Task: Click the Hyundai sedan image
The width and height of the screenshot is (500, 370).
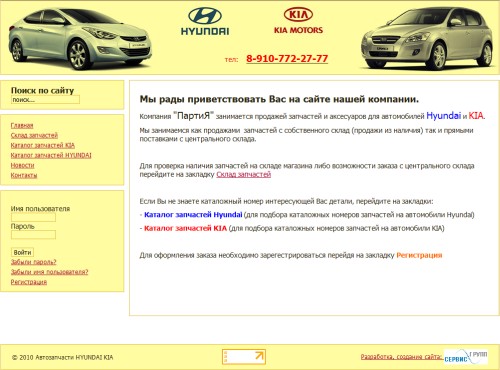Action: tap(80, 38)
